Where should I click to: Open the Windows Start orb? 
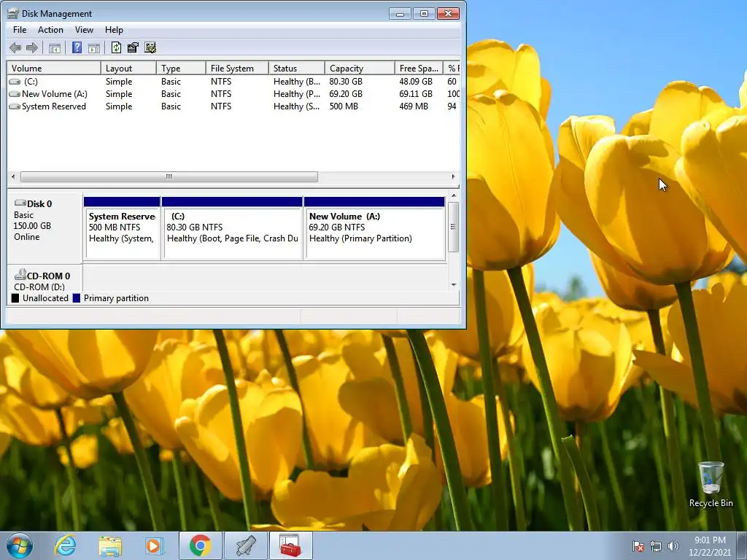click(20, 545)
